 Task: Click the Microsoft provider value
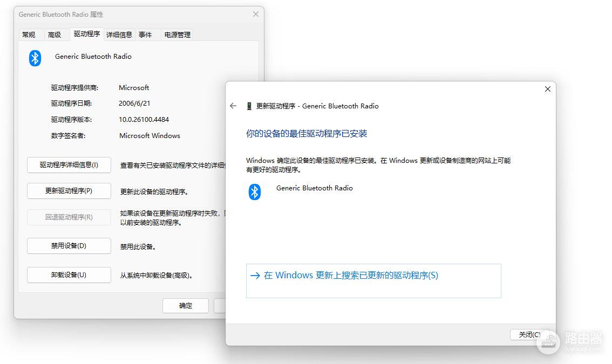134,88
